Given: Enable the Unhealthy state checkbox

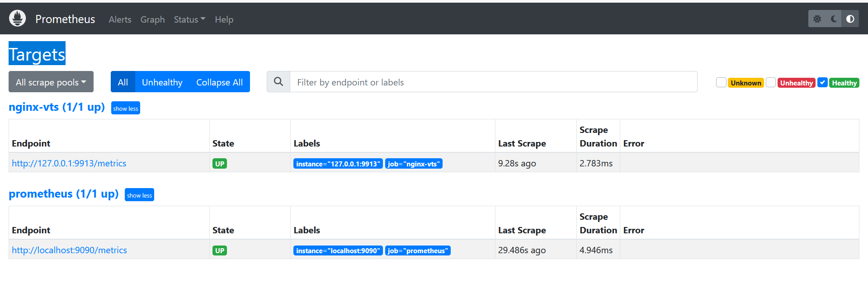Looking at the screenshot, I should pyautogui.click(x=771, y=83).
